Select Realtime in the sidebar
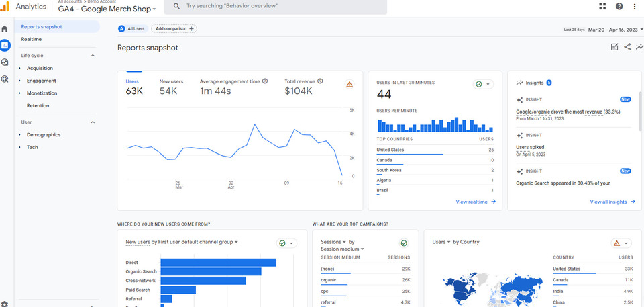 (x=31, y=39)
